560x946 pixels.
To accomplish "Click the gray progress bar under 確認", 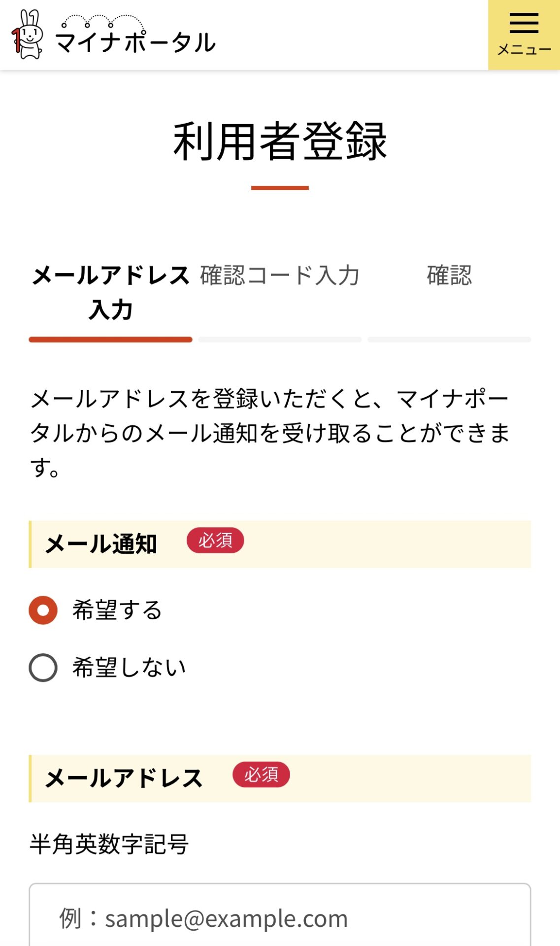I will (449, 339).
